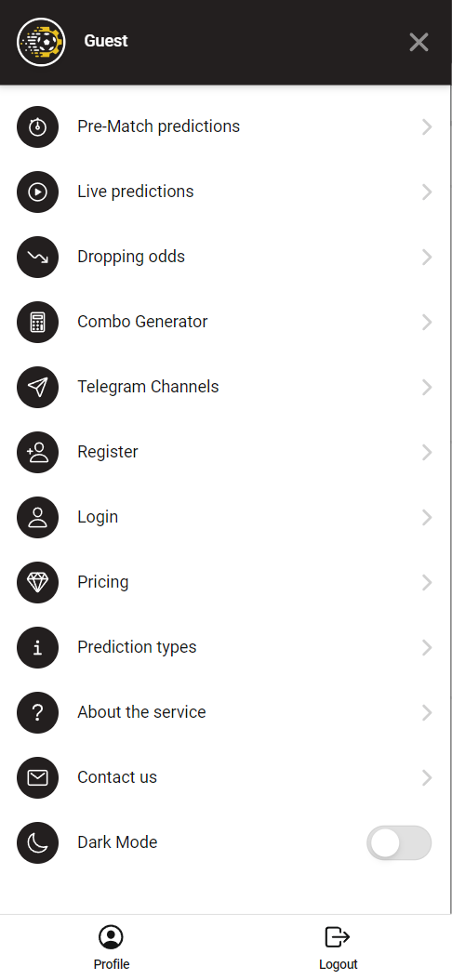452x980 pixels.
Task: Expand the Prediction types chevron arrow
Action: coord(427,647)
